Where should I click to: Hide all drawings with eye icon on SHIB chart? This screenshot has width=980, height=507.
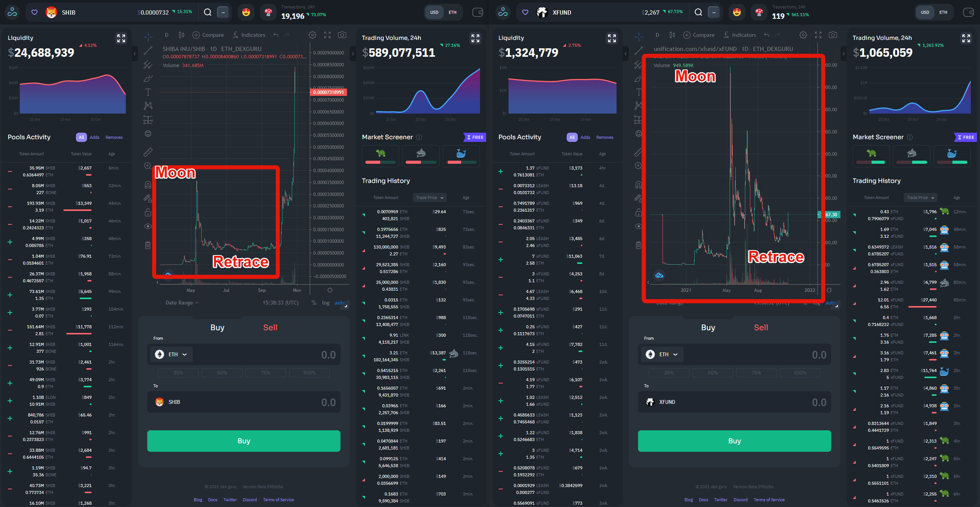[148, 226]
